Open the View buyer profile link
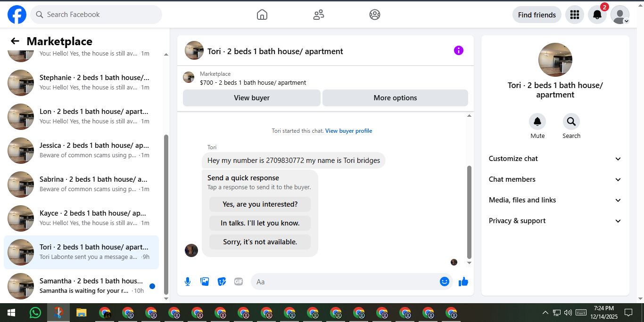Image resolution: width=644 pixels, height=322 pixels. point(348,131)
